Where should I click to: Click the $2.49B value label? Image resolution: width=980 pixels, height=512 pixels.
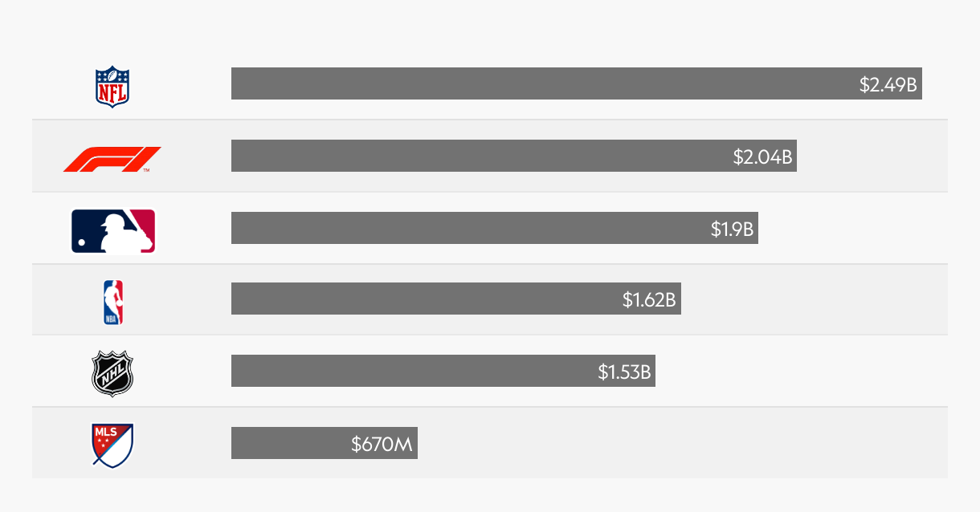888,84
